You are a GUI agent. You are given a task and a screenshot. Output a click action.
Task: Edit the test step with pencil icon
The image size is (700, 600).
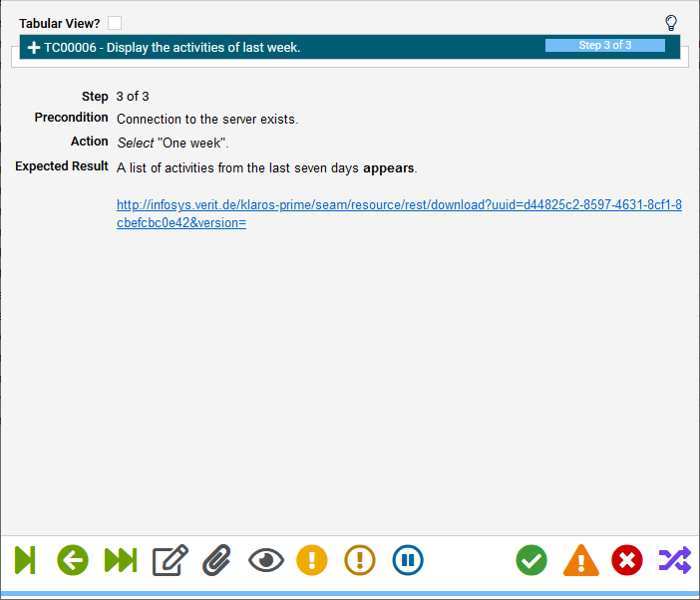(x=171, y=560)
